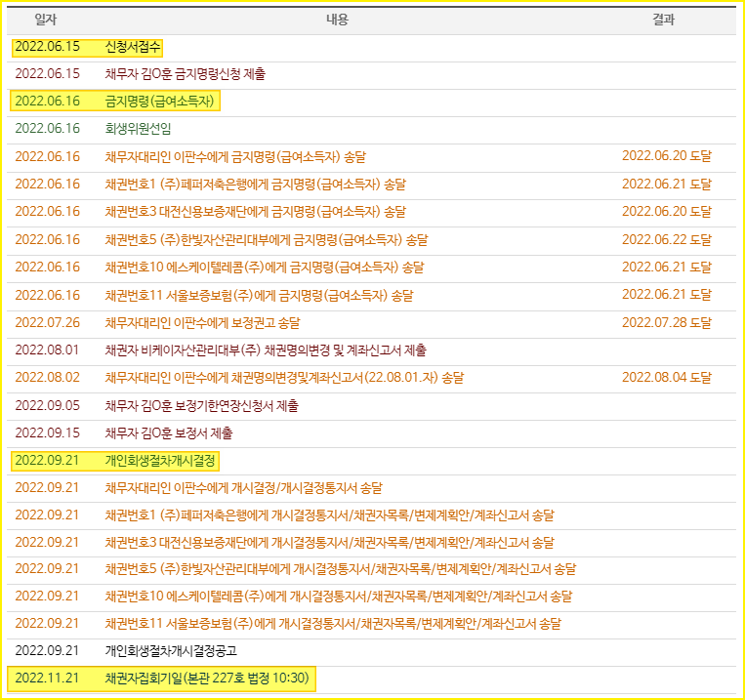This screenshot has height=700, width=745.
Task: Select the 회생위원선임 row
Action: click(372, 129)
